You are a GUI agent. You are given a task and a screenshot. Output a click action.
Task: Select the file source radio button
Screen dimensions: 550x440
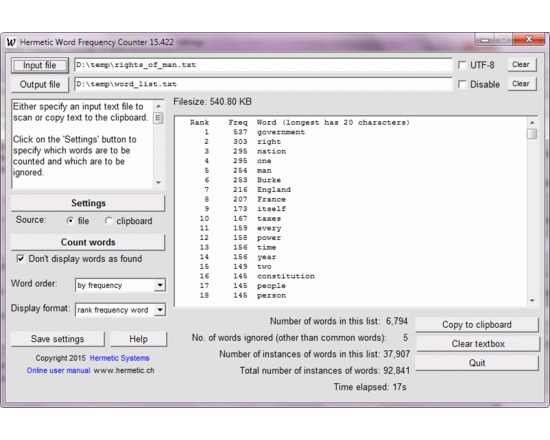click(x=70, y=221)
